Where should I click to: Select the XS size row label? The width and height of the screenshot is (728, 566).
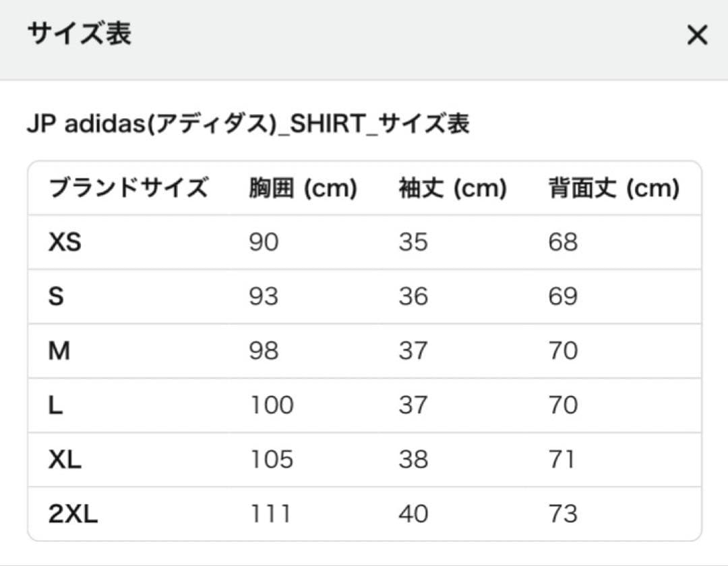click(x=65, y=242)
